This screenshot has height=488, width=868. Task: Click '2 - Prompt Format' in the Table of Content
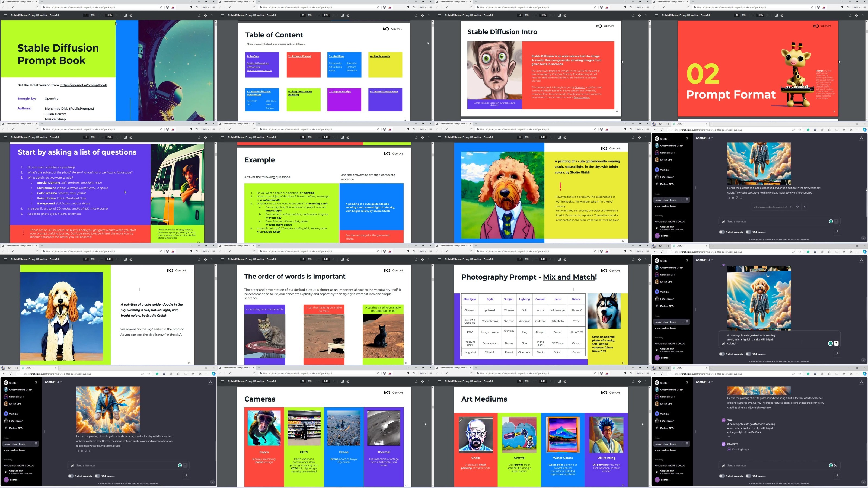click(300, 56)
